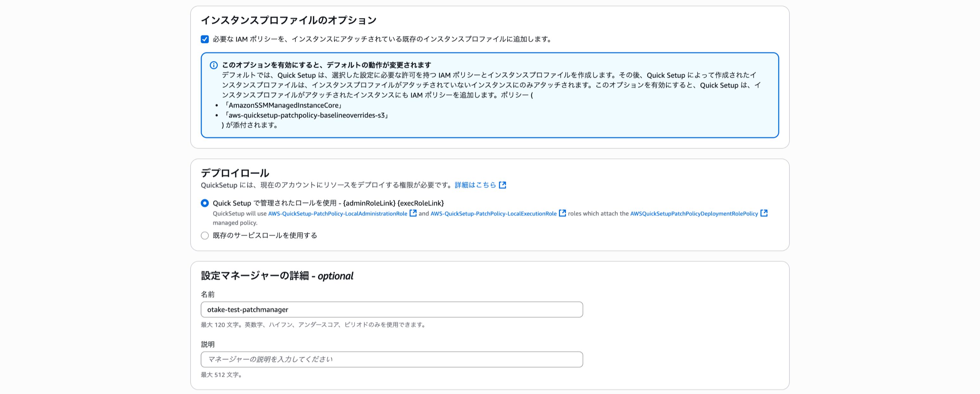Open AWSQuickSetupPatchPolicyDeploymentRolePolicy link
The image size is (980, 394).
(694, 214)
